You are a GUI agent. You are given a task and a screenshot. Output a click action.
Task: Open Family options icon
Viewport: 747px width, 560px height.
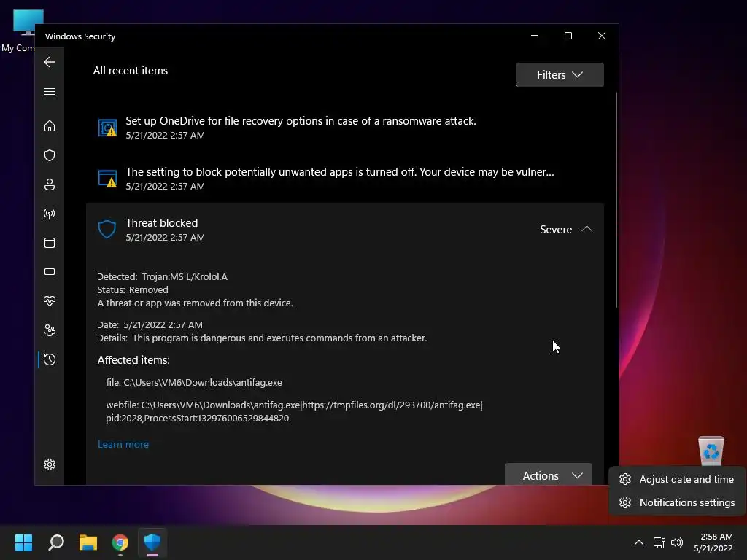click(x=50, y=330)
